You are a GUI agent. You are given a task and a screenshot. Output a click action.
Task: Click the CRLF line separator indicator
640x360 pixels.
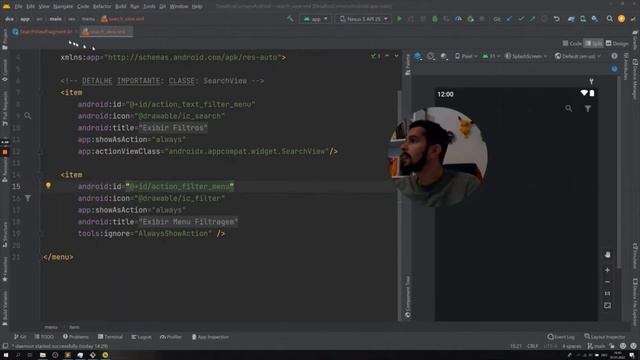click(x=532, y=346)
